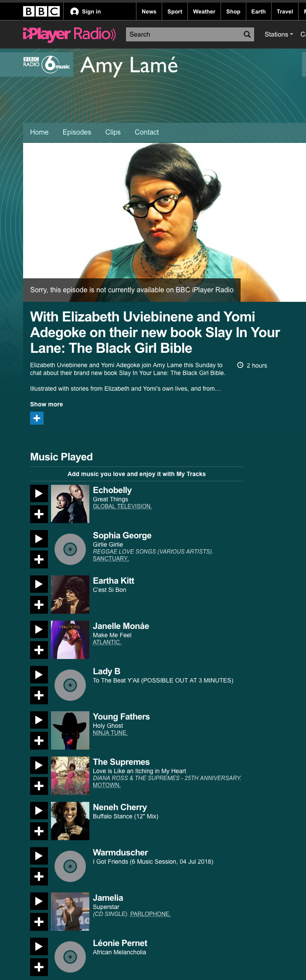Play Neneh Cherry Buffalo Stance
Screen dimensions: 306x980
(39, 811)
